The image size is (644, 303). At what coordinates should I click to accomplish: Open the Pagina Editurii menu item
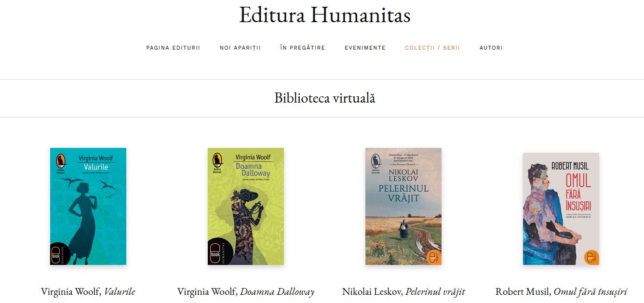pos(173,48)
